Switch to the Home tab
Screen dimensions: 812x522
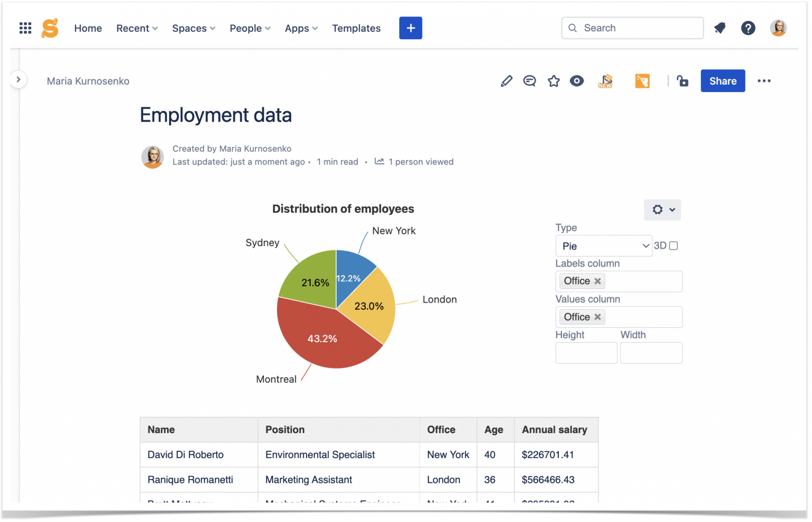[x=88, y=28]
